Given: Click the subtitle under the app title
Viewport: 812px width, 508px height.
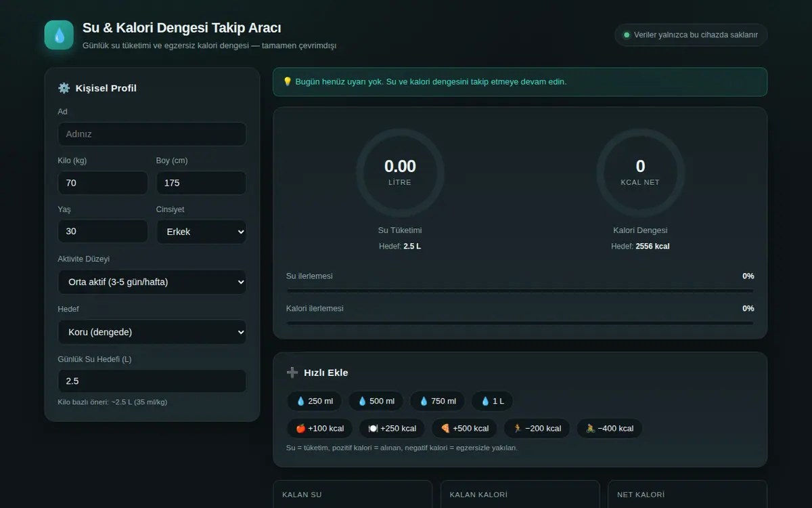Looking at the screenshot, I should (x=209, y=46).
